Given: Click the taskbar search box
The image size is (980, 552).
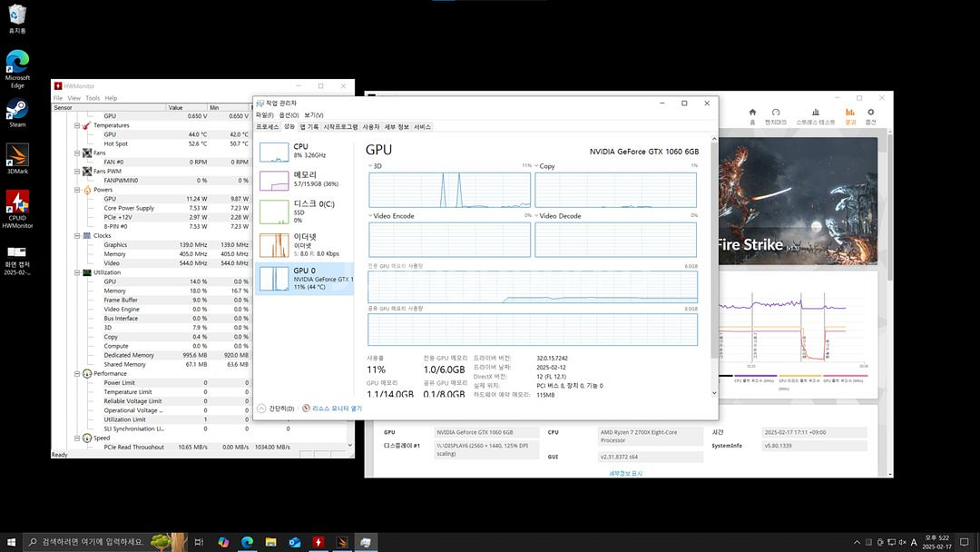Looking at the screenshot, I should 105,542.
